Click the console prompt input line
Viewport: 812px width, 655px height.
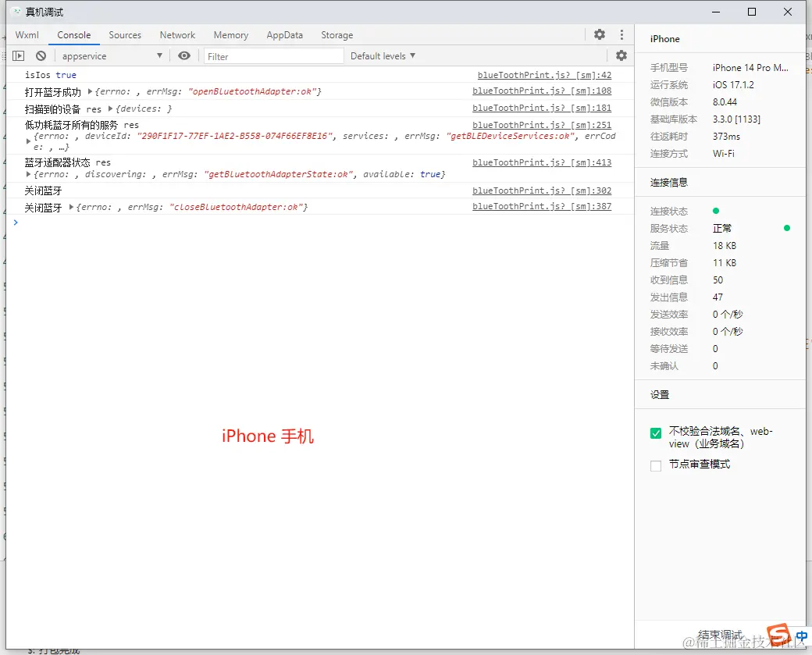[x=321, y=222]
